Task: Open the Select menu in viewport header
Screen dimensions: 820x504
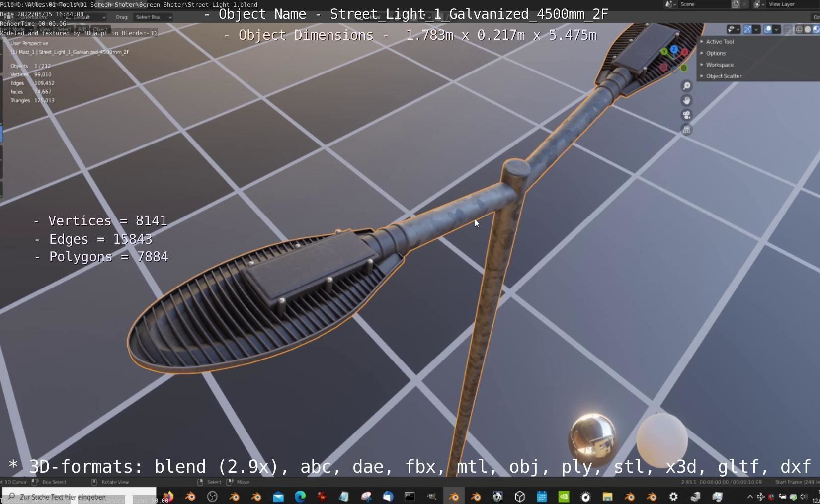Action: 64,29
